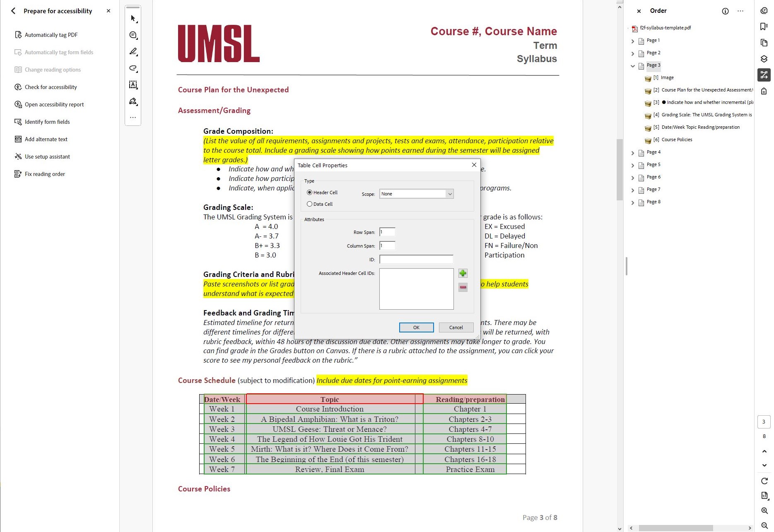This screenshot has width=774, height=532.
Task: Open more tools ellipsis in quick toolbar
Action: [133, 118]
